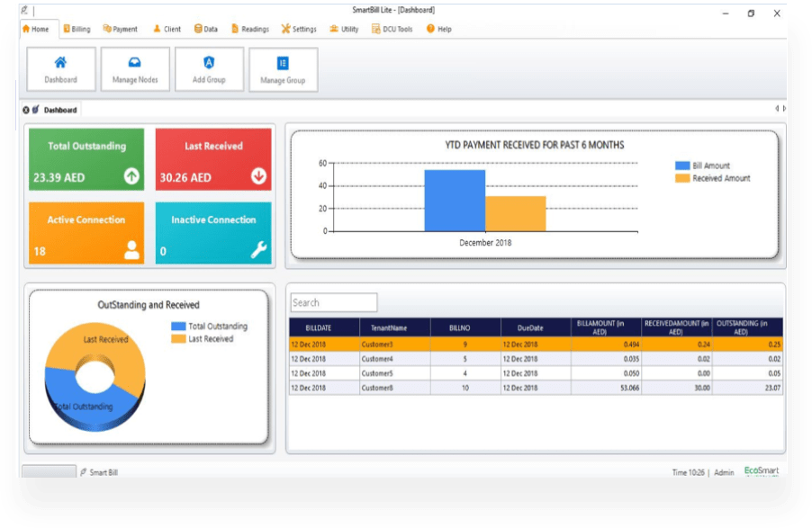The width and height of the screenshot is (812, 528).
Task: Click into the Search field
Action: 334,303
